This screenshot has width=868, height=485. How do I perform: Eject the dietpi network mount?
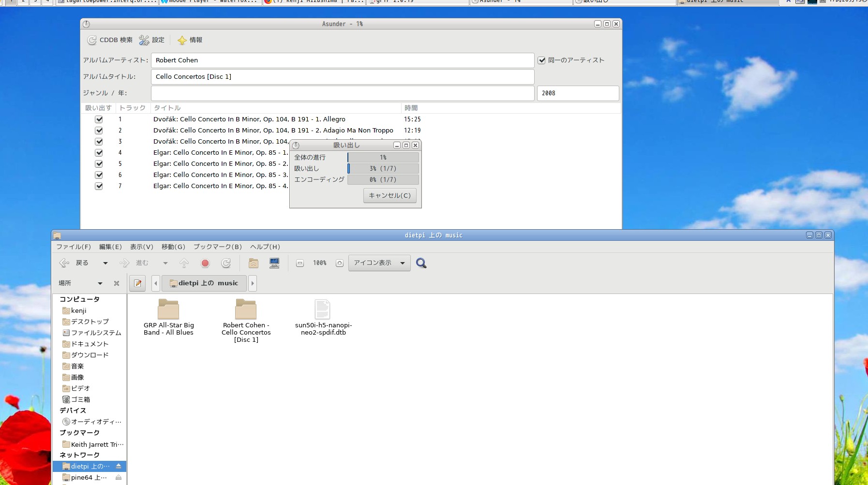tap(119, 466)
